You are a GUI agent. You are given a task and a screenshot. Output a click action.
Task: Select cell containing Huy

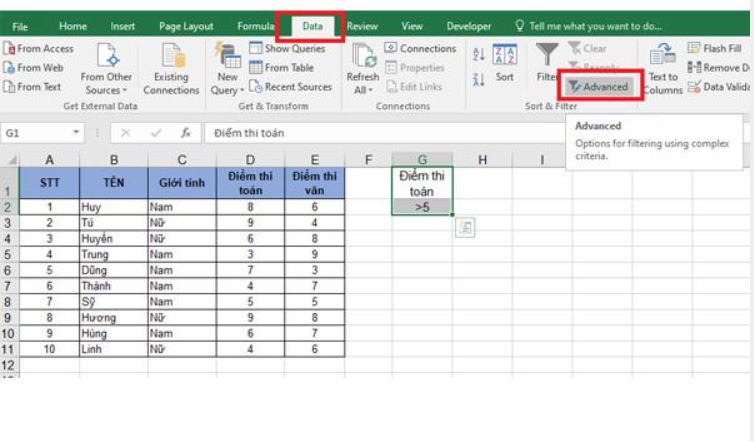click(x=113, y=207)
